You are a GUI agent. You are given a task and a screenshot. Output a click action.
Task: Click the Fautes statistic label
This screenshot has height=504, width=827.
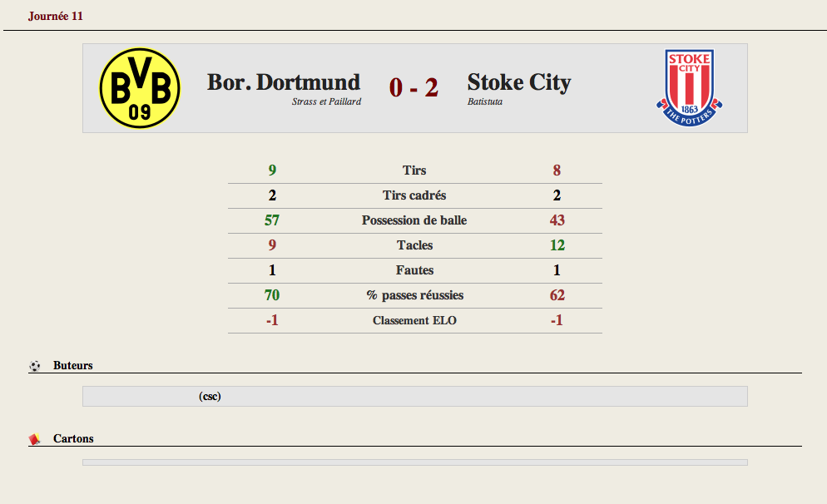point(414,270)
